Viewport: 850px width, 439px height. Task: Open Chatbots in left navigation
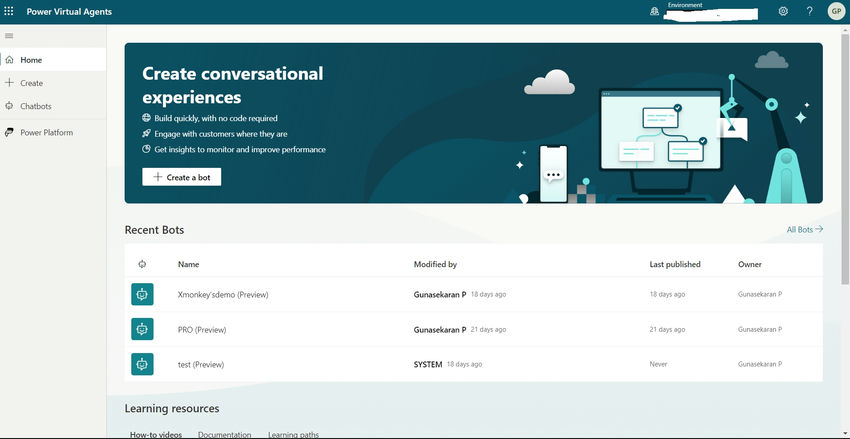tap(53, 106)
